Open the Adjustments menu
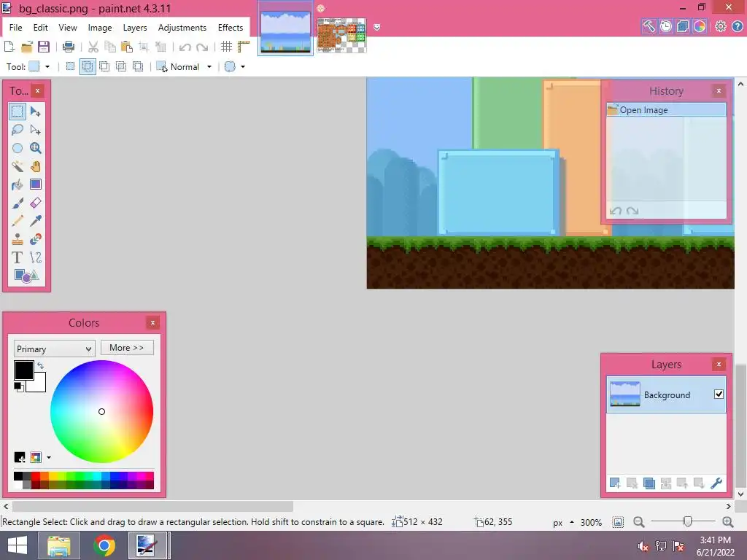Screen dimensions: 747x560 (x=182, y=28)
